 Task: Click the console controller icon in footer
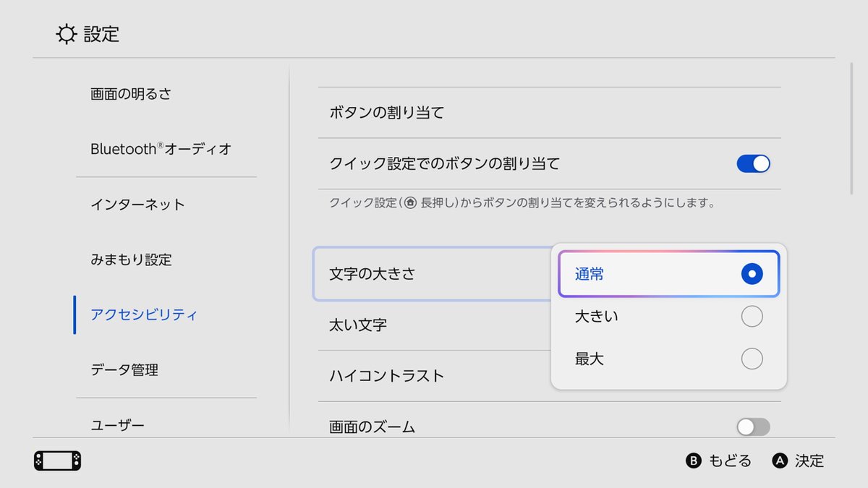click(57, 461)
